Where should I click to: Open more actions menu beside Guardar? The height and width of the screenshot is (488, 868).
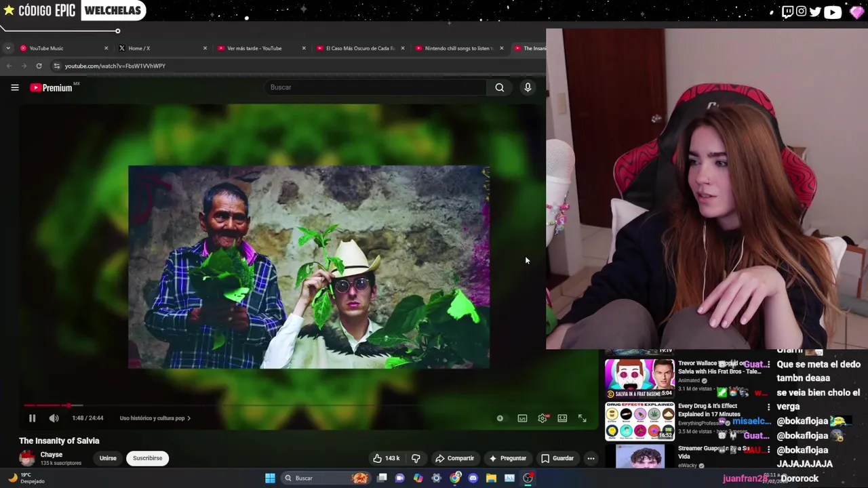(x=591, y=458)
